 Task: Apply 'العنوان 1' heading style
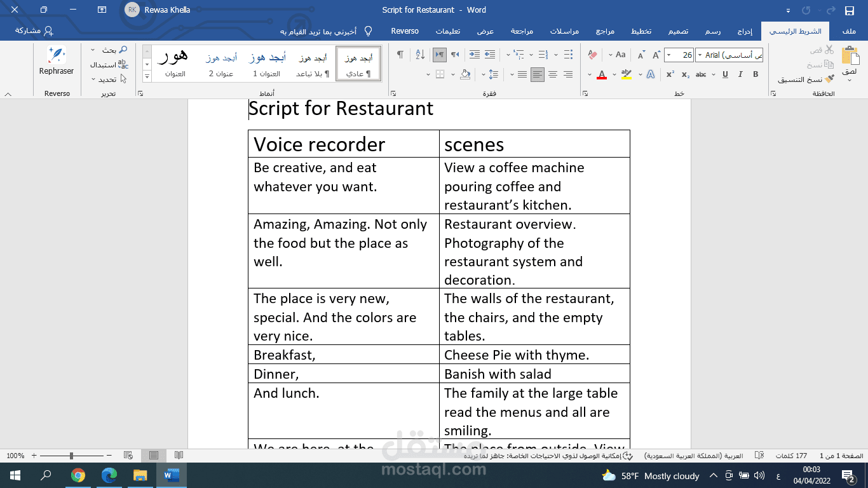[x=266, y=63]
